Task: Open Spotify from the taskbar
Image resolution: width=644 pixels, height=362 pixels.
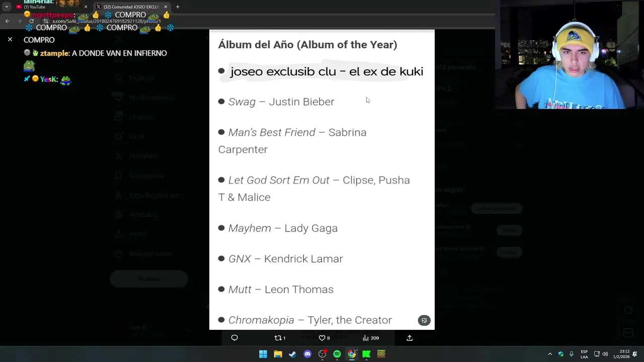Action: pyautogui.click(x=337, y=354)
